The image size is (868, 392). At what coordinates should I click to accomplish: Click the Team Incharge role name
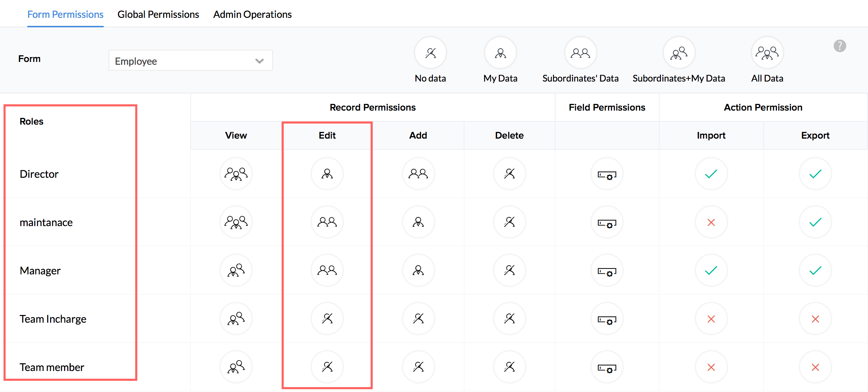tap(53, 319)
